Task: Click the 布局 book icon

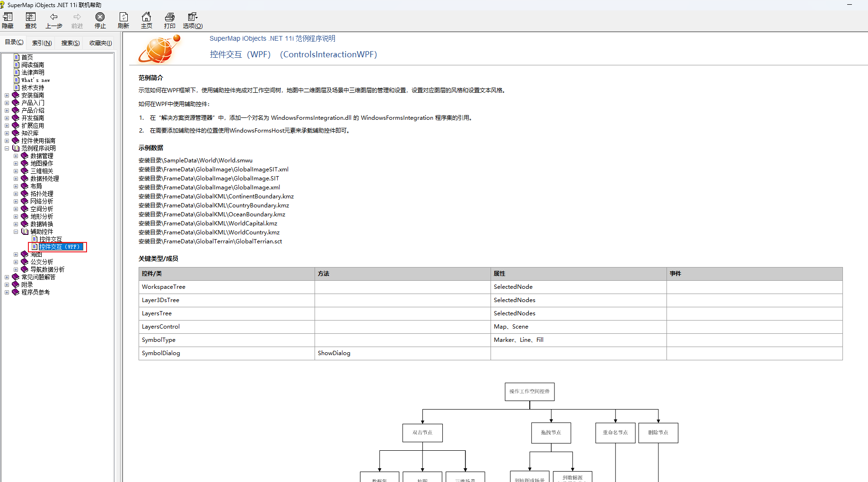Action: tap(25, 186)
